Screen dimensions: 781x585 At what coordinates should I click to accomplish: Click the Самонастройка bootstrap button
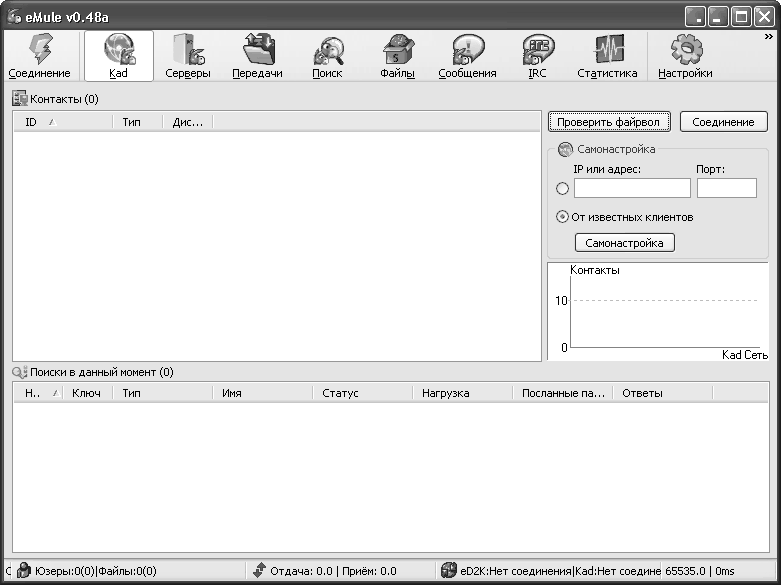625,243
